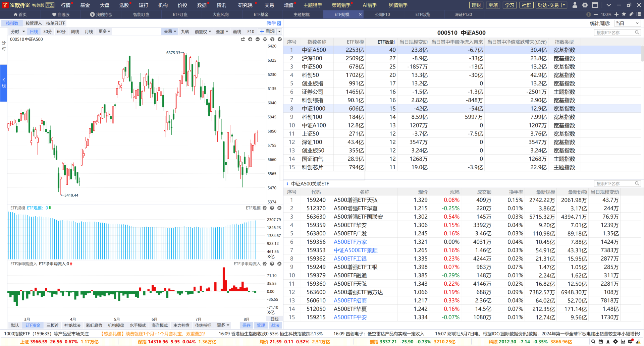644x346 pixels.
Task: Click the star favorite icon beside zoom
Action: (624, 14)
